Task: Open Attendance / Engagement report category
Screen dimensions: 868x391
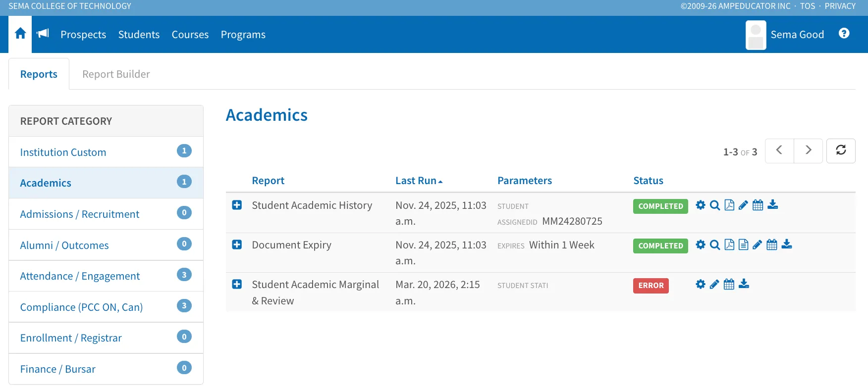Action: pos(106,276)
